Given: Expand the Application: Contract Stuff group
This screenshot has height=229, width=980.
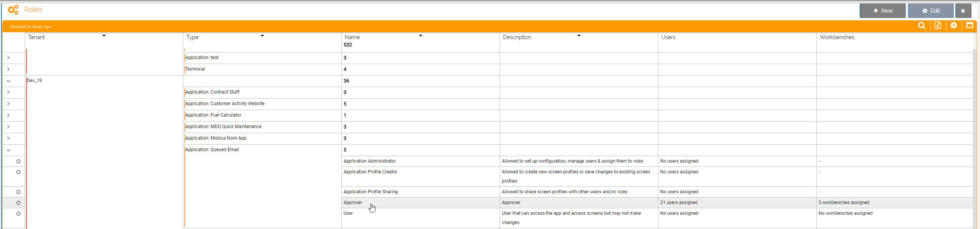Looking at the screenshot, I should click(8, 92).
